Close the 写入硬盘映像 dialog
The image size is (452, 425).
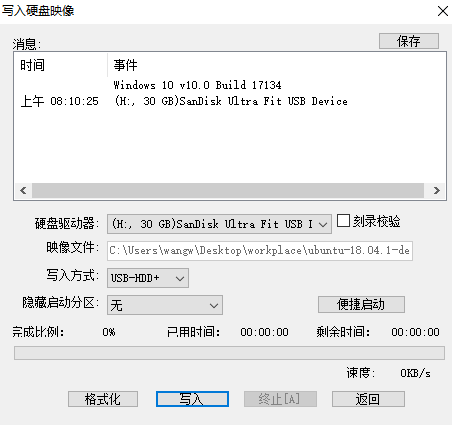tap(443, 11)
